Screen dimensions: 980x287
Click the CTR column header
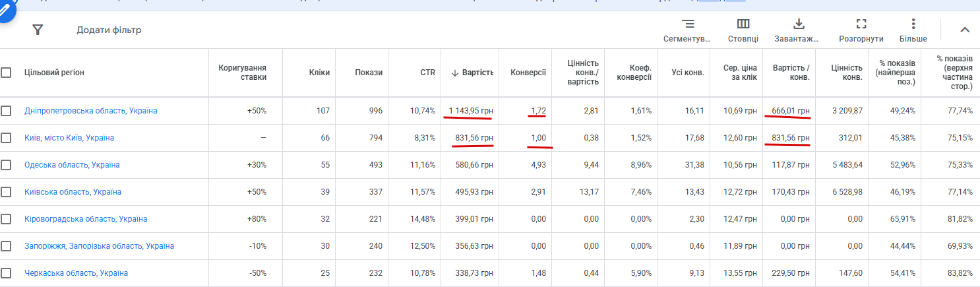[428, 73]
